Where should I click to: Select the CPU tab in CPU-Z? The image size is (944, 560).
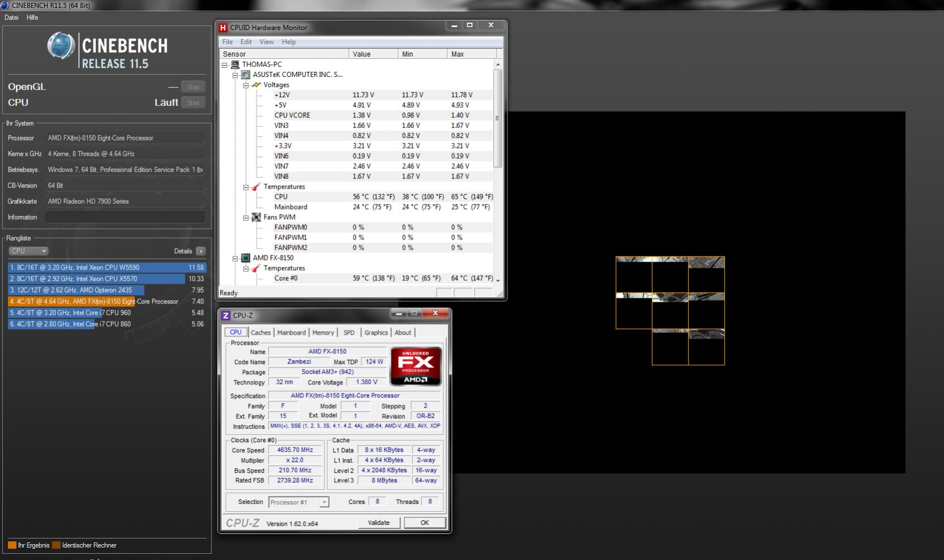[236, 332]
